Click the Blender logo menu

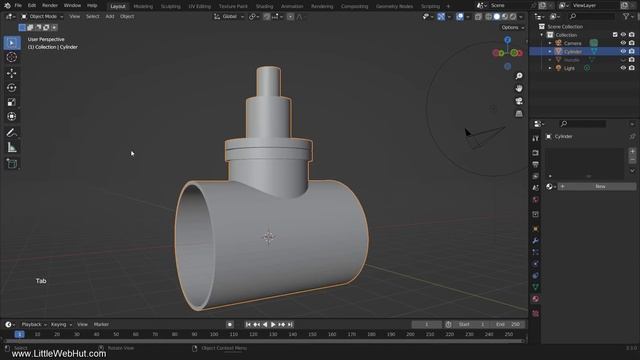[7, 6]
